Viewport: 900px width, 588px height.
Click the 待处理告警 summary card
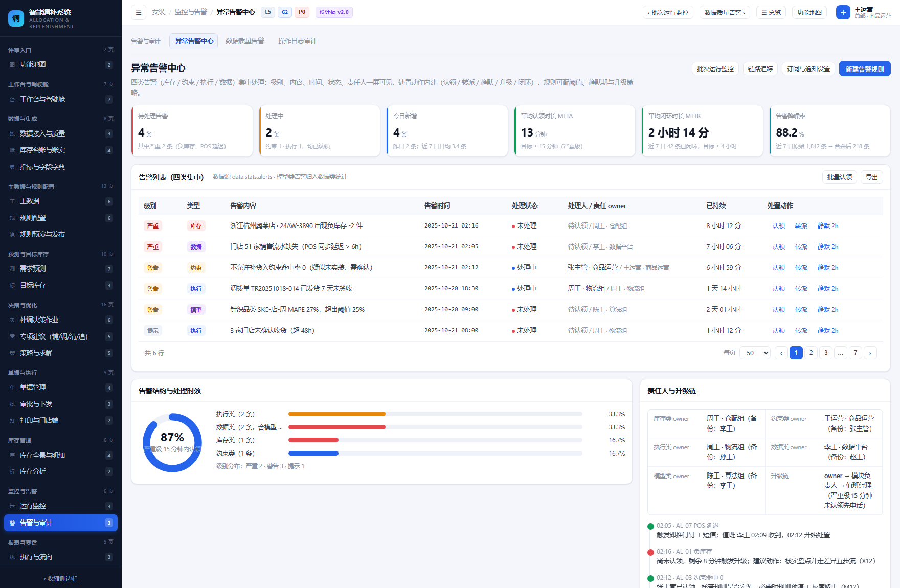pos(192,131)
